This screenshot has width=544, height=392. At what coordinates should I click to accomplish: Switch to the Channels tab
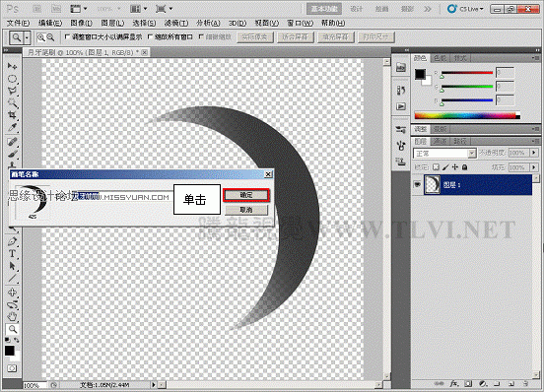[440, 141]
